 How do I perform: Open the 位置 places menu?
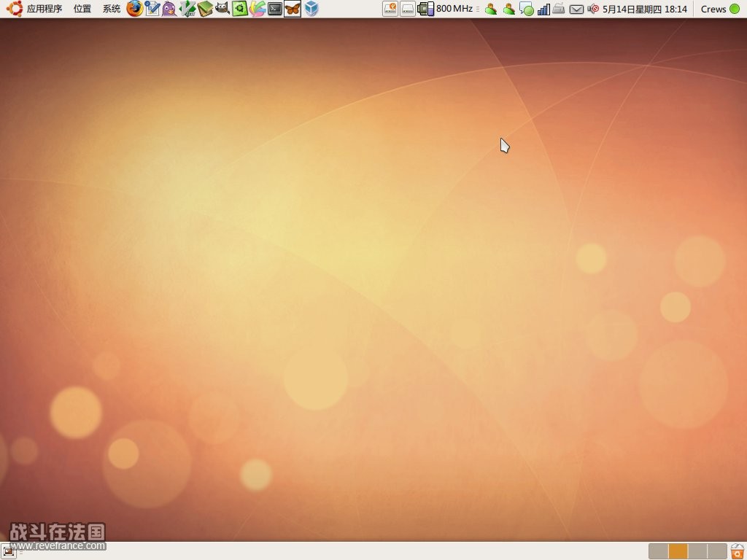[82, 9]
